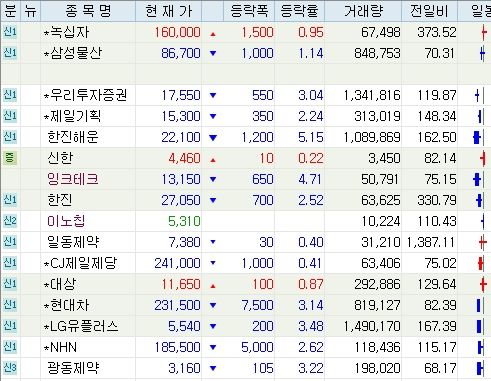
Task: Click the price 241,000 for CJ제일제당
Action: click(177, 263)
